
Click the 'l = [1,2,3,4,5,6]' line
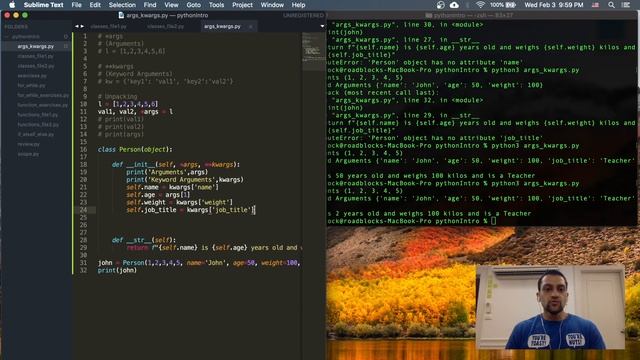[x=128, y=104]
